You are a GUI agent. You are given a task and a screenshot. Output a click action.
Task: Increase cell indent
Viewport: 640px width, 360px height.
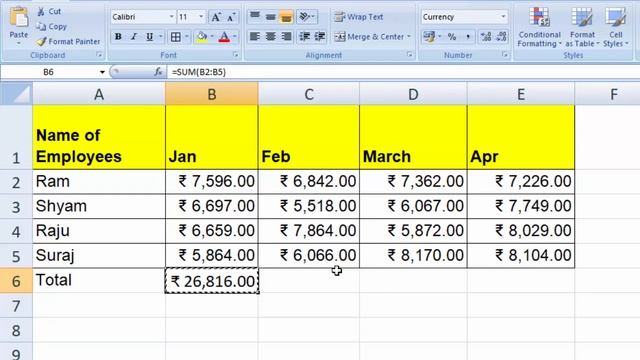point(320,37)
